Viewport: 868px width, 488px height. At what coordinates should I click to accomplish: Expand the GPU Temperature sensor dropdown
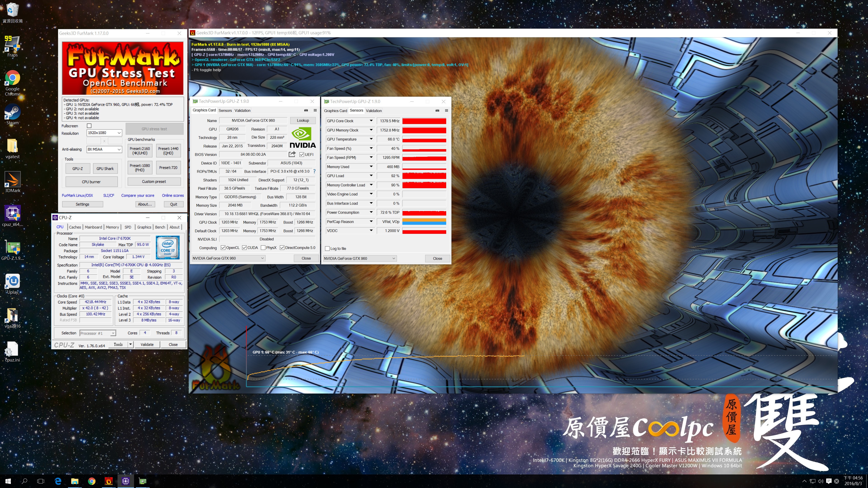coord(371,139)
